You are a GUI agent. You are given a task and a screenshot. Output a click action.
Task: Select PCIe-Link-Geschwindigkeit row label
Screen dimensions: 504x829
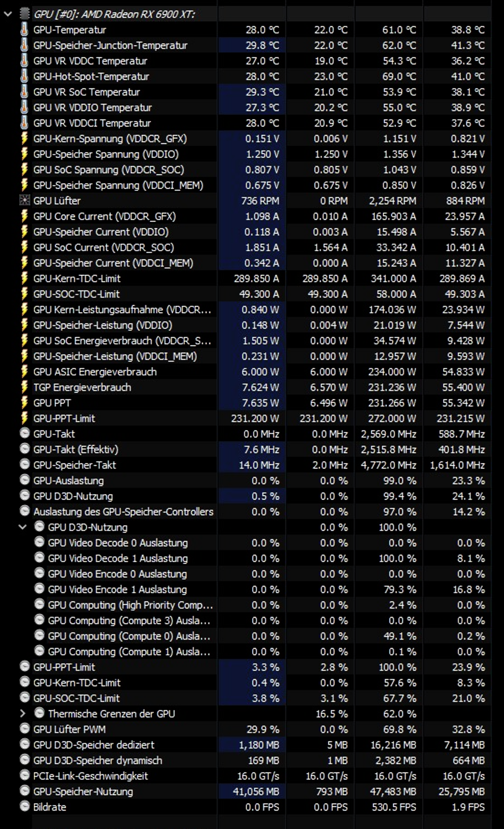[x=90, y=776]
